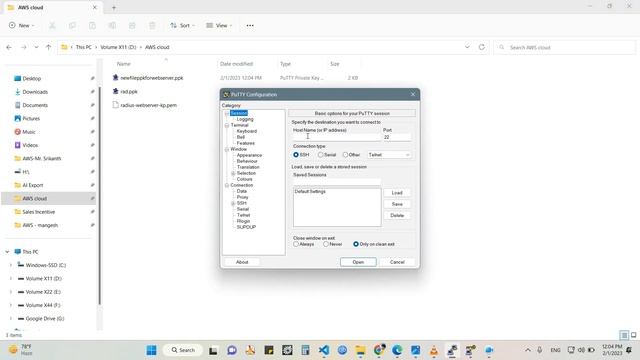Open the Telnet connection type dropdown
This screenshot has height=360, width=640.
pyautogui.click(x=389, y=155)
